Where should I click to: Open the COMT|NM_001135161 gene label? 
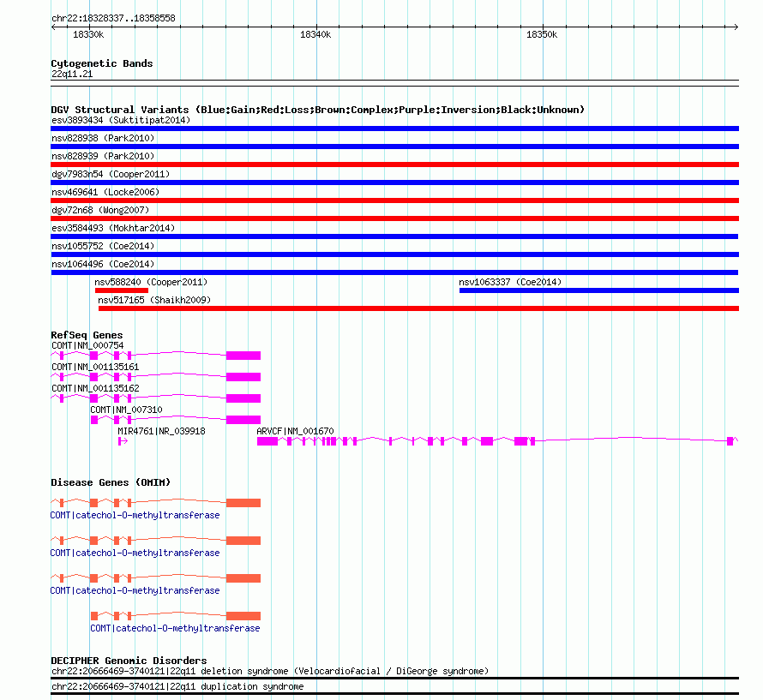pos(95,367)
